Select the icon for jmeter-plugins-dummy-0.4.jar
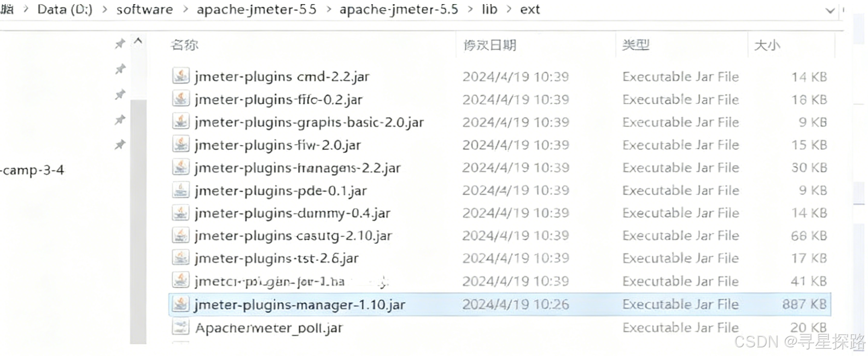 pos(181,213)
